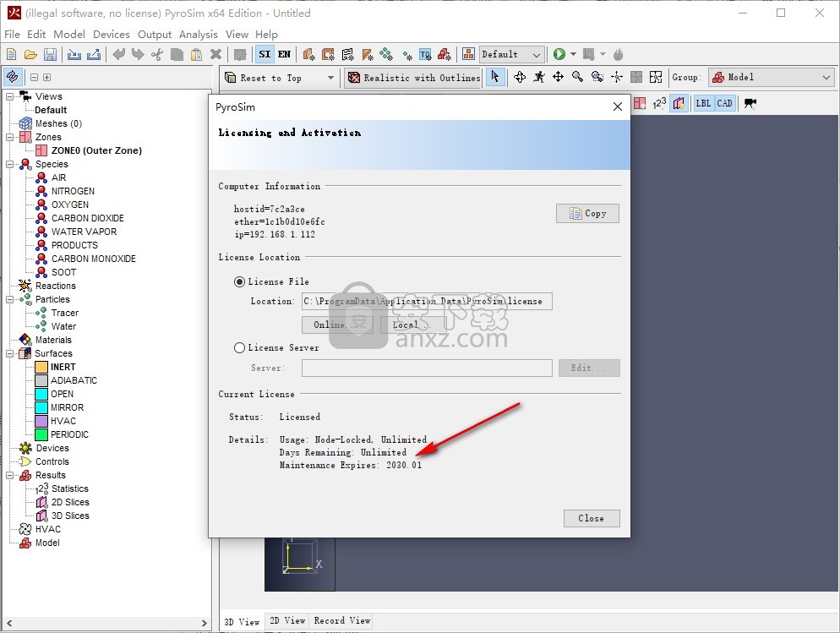Screen dimensions: 840x633
Task: Open the Devices menu
Action: pos(112,35)
